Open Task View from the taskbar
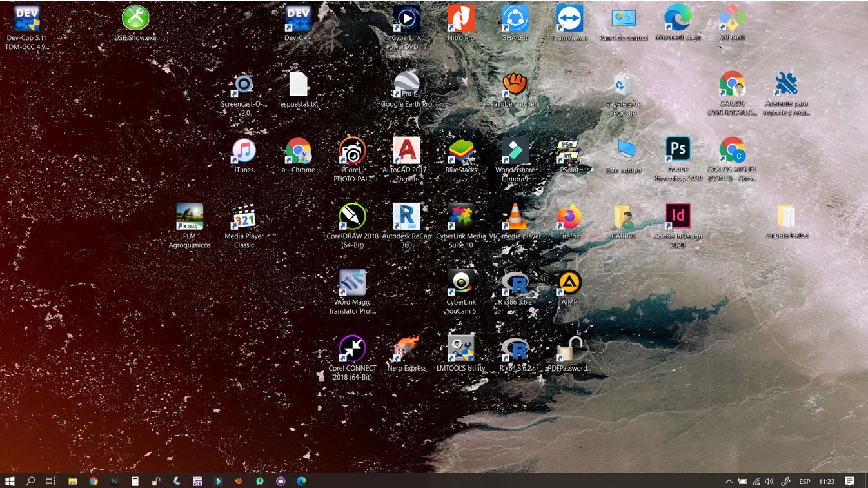Screen dimensions: 868x488 pyautogui.click(x=50, y=481)
